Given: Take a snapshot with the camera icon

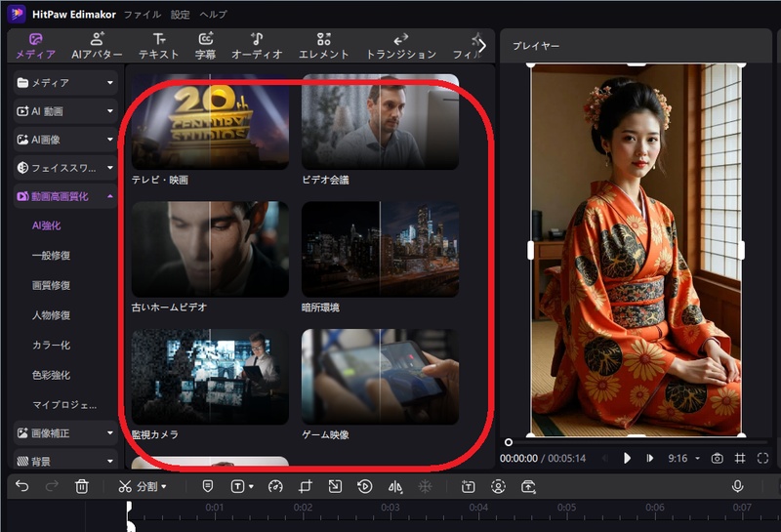Looking at the screenshot, I should (717, 458).
